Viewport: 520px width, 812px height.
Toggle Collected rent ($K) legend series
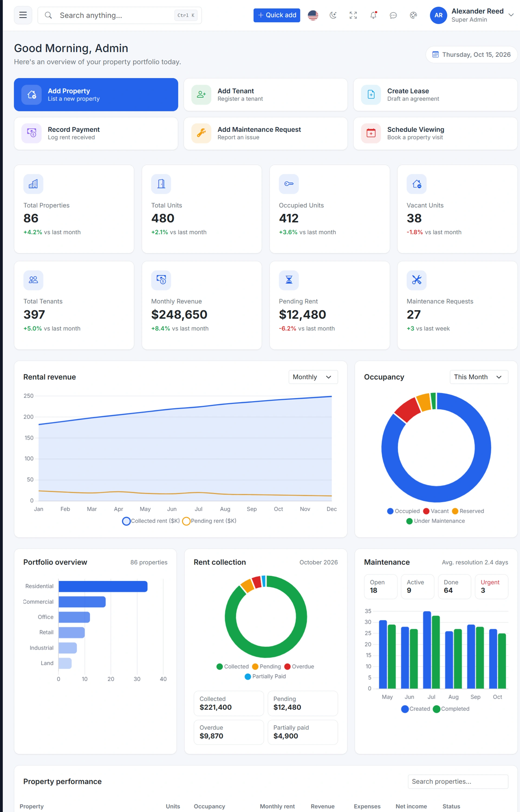point(151,521)
